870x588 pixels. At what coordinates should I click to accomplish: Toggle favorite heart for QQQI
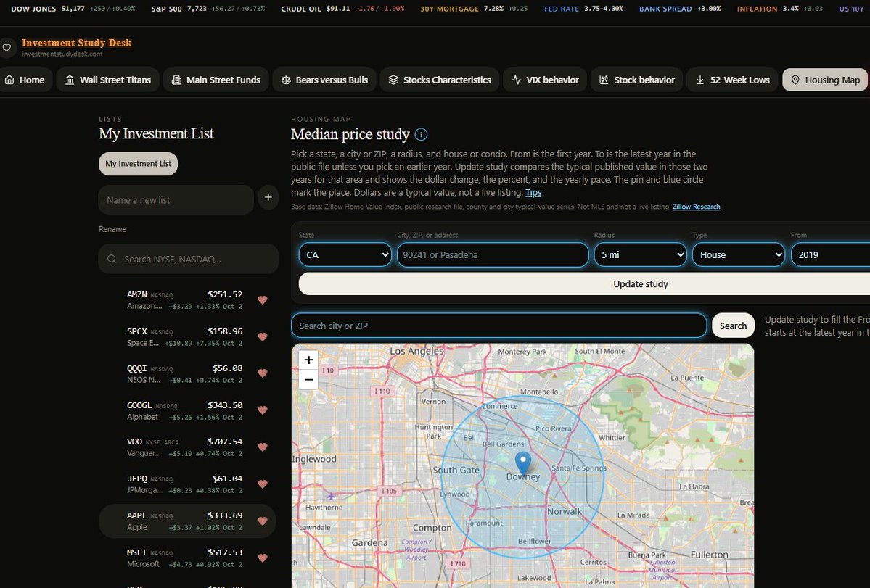click(263, 373)
